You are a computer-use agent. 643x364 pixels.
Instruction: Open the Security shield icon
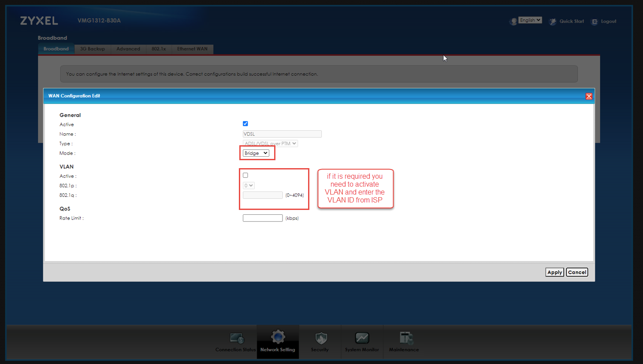[320, 338]
